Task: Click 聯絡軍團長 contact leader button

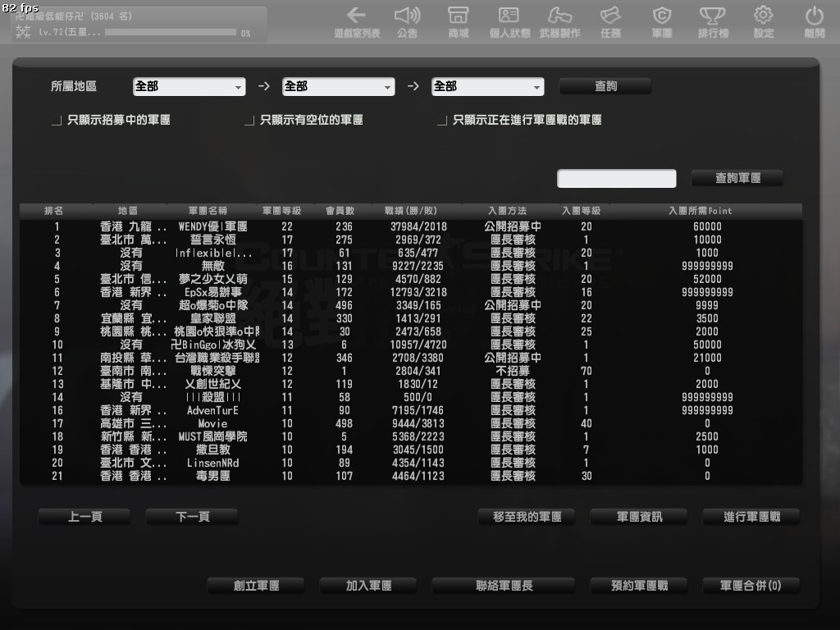Action: 504,586
